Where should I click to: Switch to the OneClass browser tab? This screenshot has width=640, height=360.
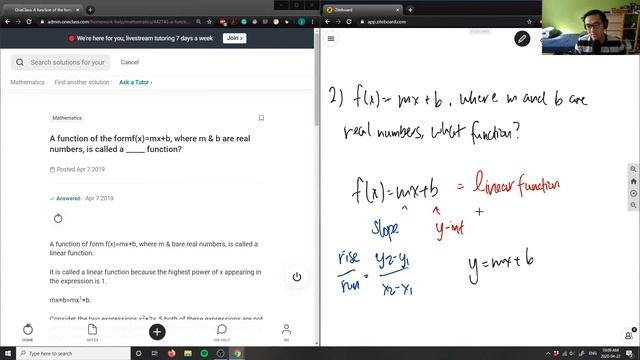[x=43, y=10]
